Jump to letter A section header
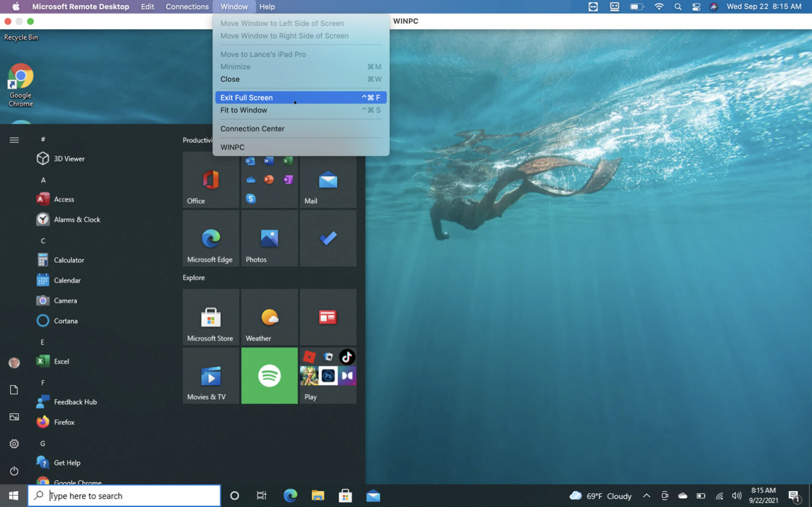The height and width of the screenshot is (507, 812). click(x=43, y=180)
